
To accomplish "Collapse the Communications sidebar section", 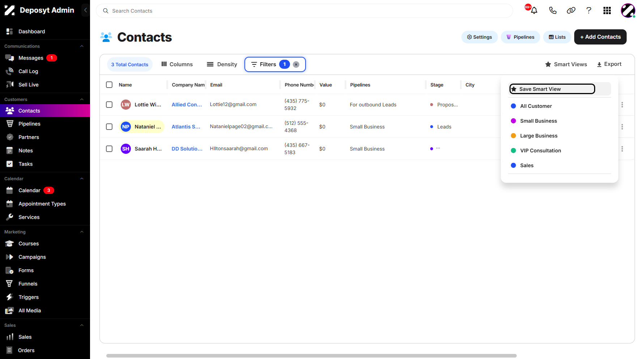I will tap(82, 46).
